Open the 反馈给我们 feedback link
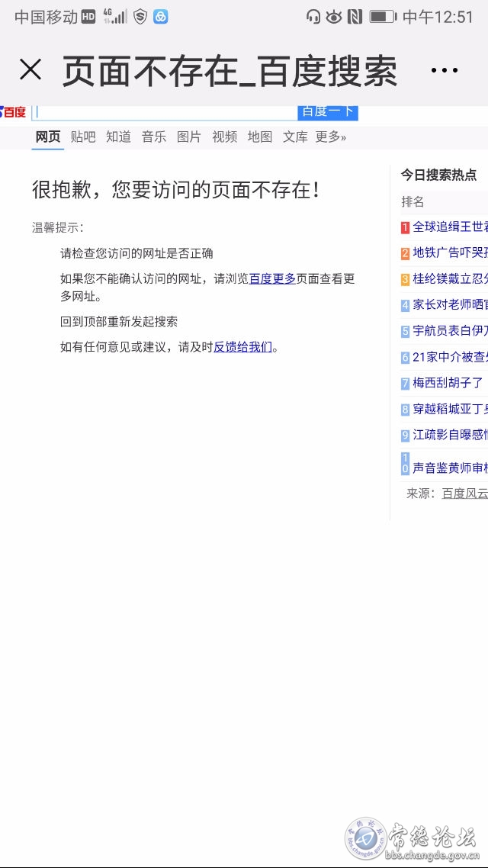The width and height of the screenshot is (488, 868). [x=243, y=347]
